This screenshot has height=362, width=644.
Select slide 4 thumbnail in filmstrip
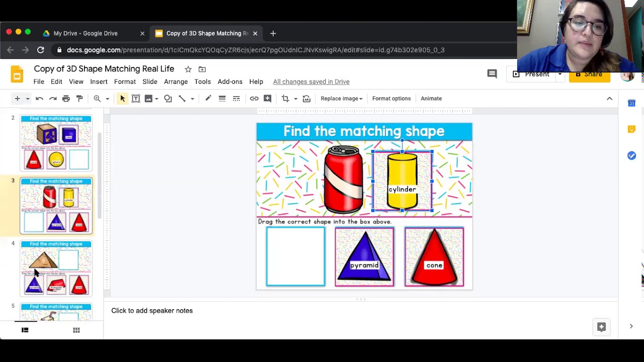[x=56, y=268]
